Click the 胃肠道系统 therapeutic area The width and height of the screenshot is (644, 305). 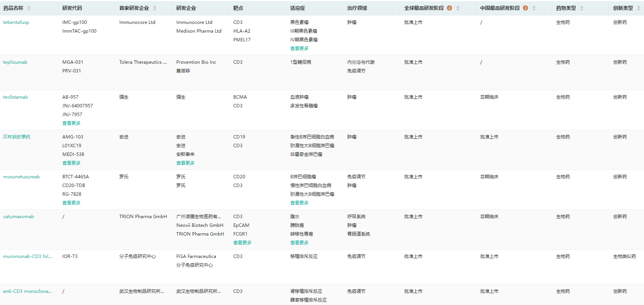click(x=359, y=234)
